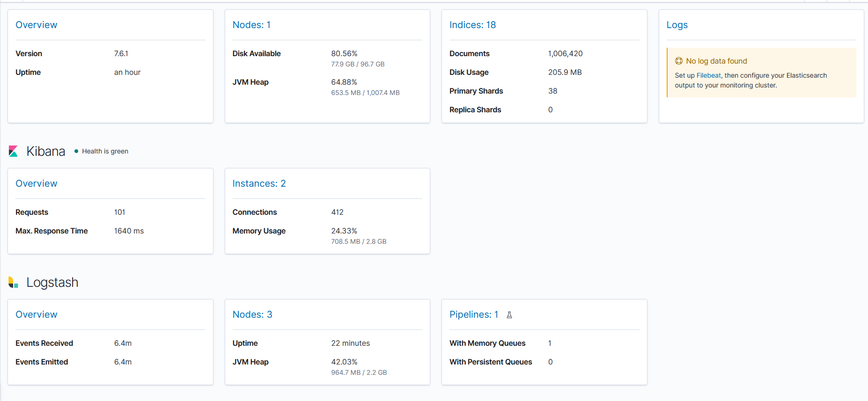Click the uptime value "an hour"
The height and width of the screenshot is (401, 868).
[127, 72]
